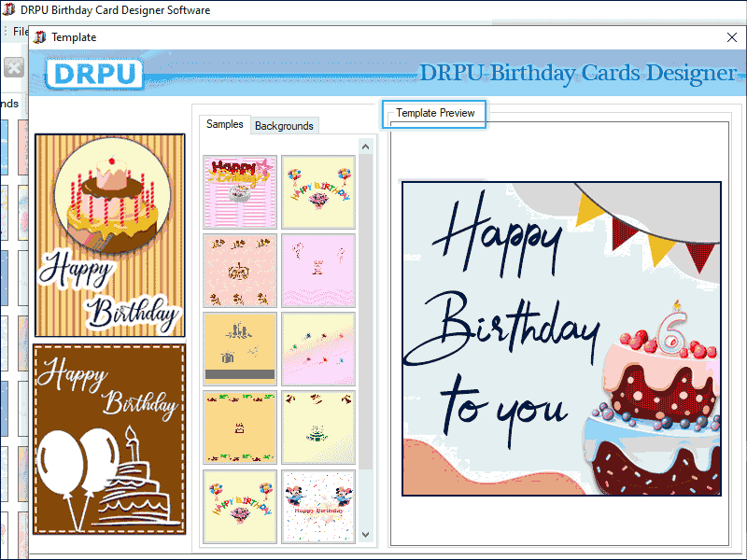Viewport: 747px width, 560px height.
Task: Click the scroll down arrow of samples list
Action: click(x=365, y=534)
